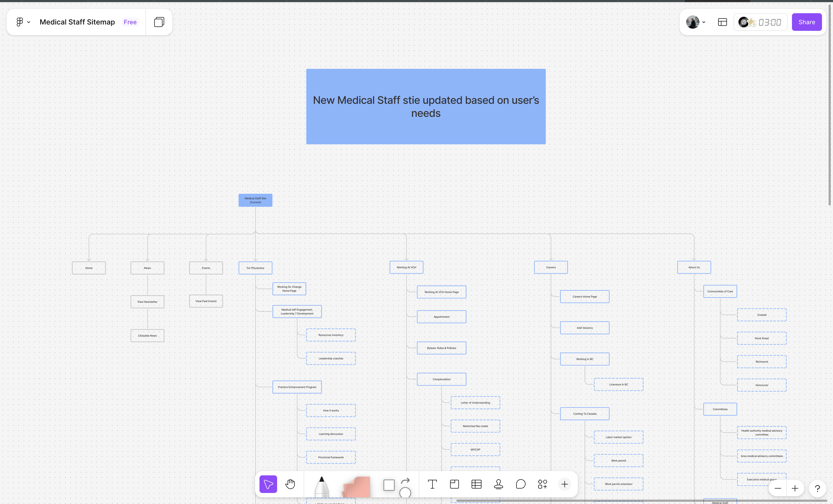This screenshot has height=504, width=833.
Task: Select the blue title banner note
Action: (x=426, y=107)
